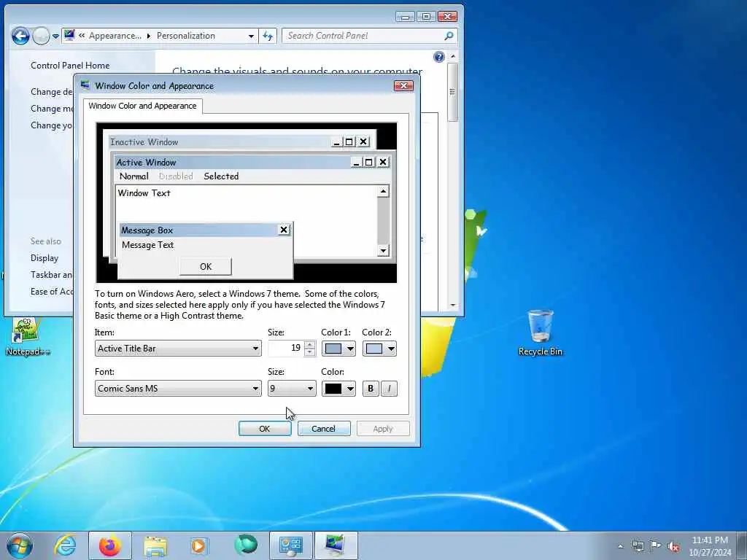Image resolution: width=747 pixels, height=560 pixels.
Task: Click Show desktop button at taskbar end
Action: (x=742, y=545)
